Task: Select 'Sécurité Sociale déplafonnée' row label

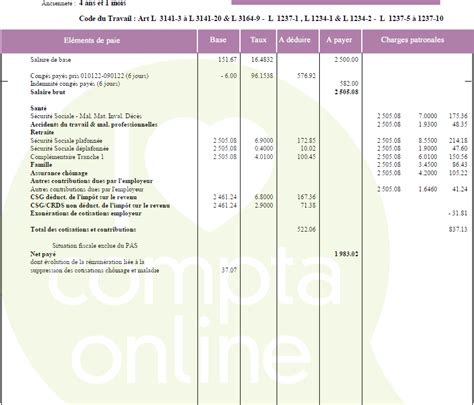Action: [69, 149]
